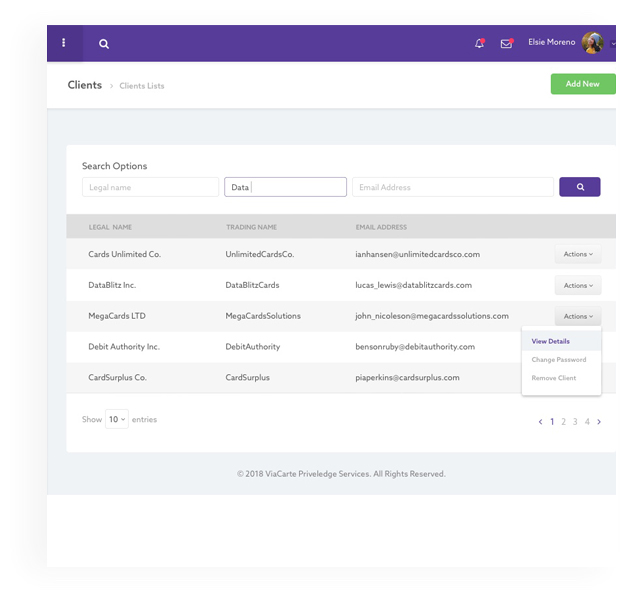This screenshot has height=599, width=630.
Task: Open the vertical dots menu icon
Action: pyautogui.click(x=64, y=43)
